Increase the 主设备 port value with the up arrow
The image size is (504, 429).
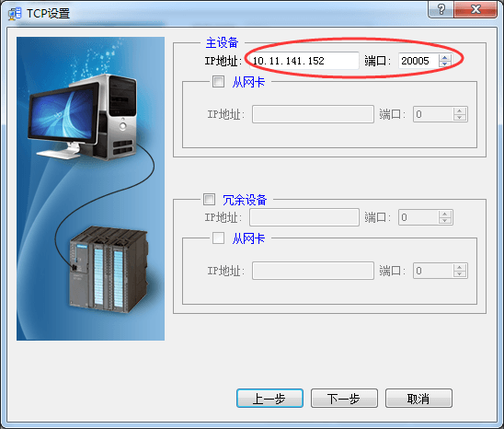[445, 57]
